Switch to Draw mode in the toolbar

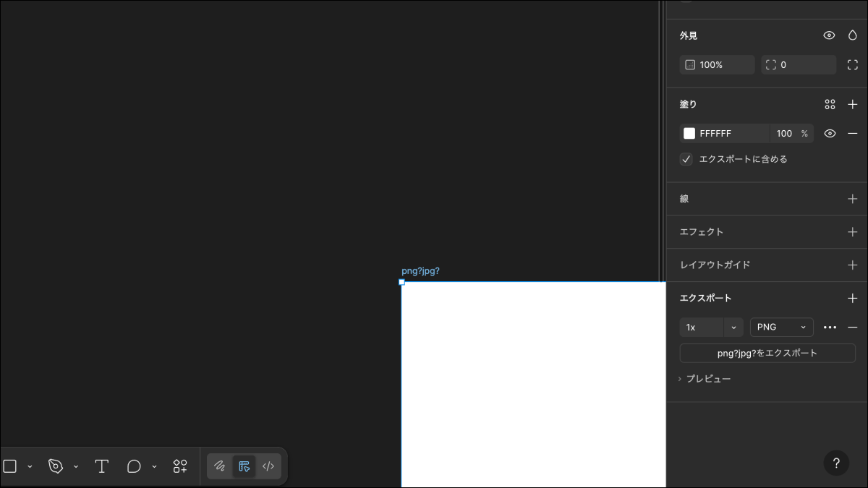(220, 466)
